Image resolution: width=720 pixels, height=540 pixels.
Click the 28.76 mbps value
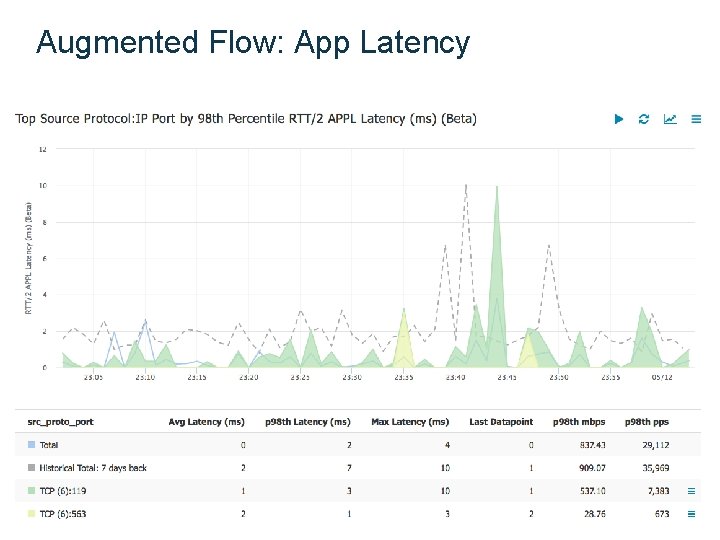[595, 514]
